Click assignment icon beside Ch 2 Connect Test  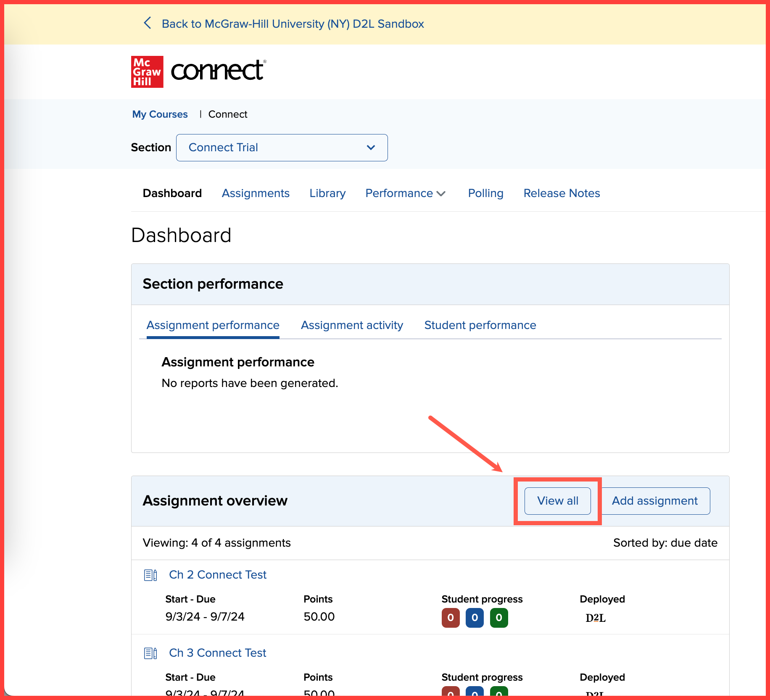pyautogui.click(x=150, y=575)
